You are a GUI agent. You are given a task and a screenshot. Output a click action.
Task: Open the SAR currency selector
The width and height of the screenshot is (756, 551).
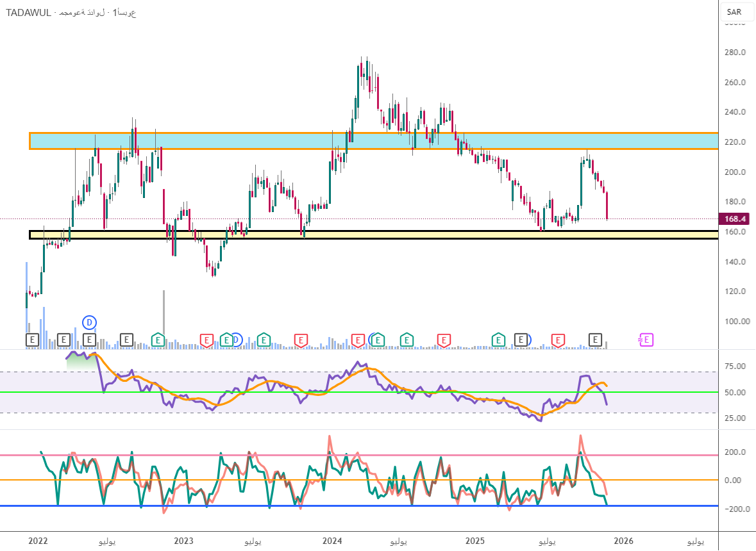tap(734, 12)
